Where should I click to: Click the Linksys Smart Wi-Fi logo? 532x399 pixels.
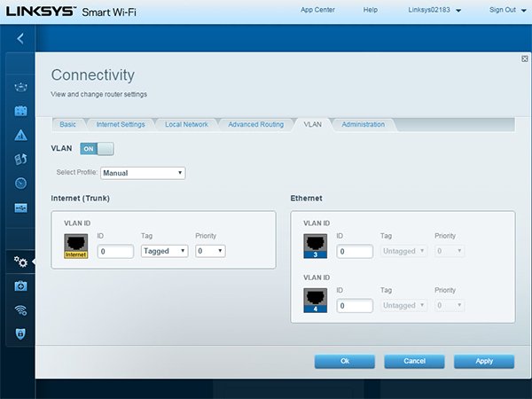tap(71, 12)
